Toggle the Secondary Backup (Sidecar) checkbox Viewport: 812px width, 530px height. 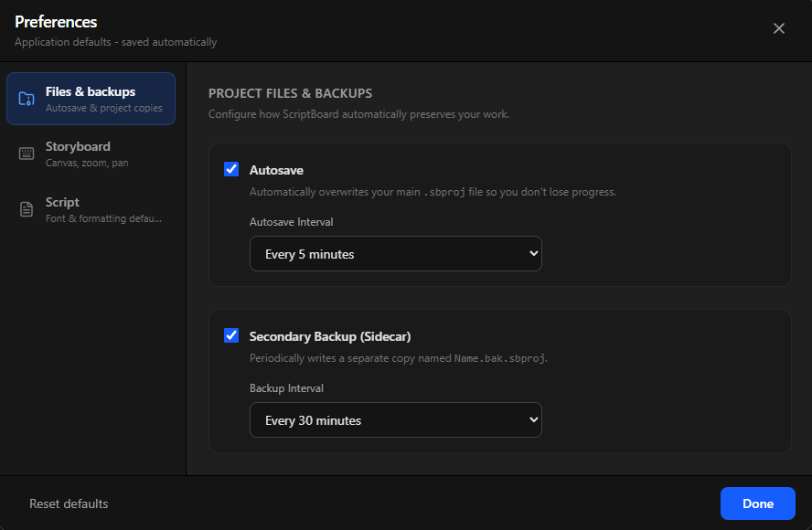pos(231,335)
